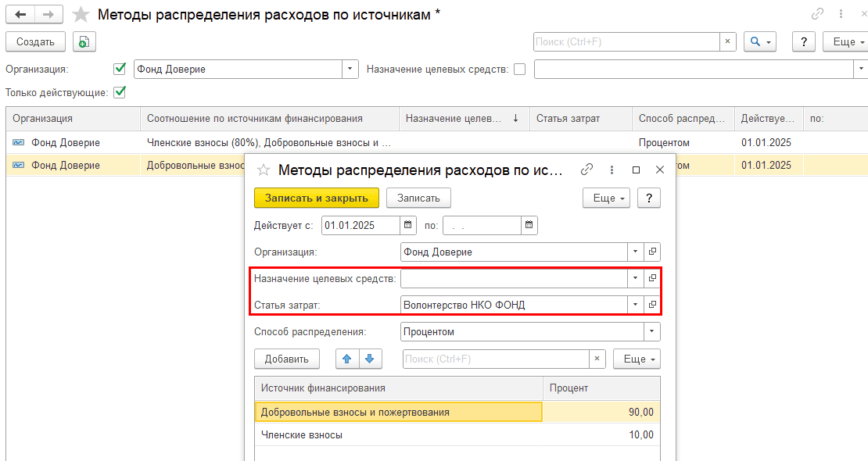
Task: Open 'Еще' menu in the dialog toolbar
Action: tap(606, 198)
